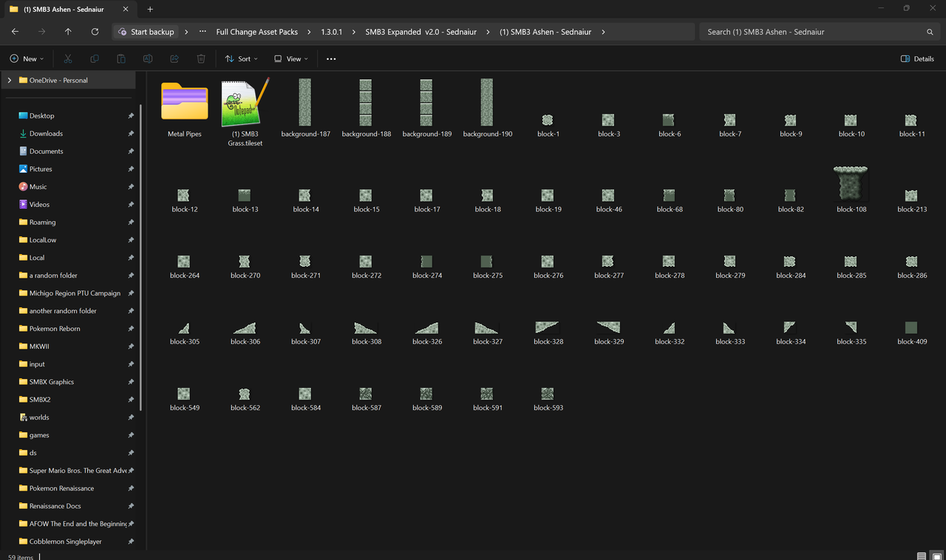Open Cobblemon Singleplayer sidebar folder
Viewport: 946px width, 560px height.
(65, 542)
